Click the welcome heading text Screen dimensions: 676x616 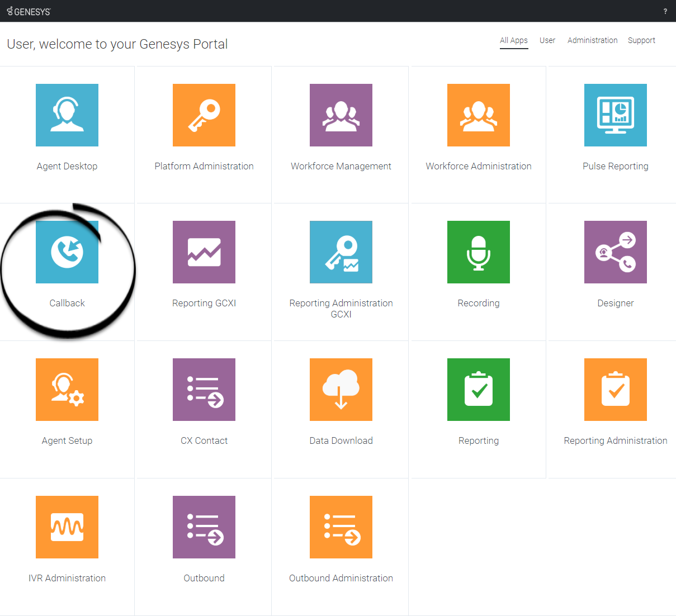point(117,44)
